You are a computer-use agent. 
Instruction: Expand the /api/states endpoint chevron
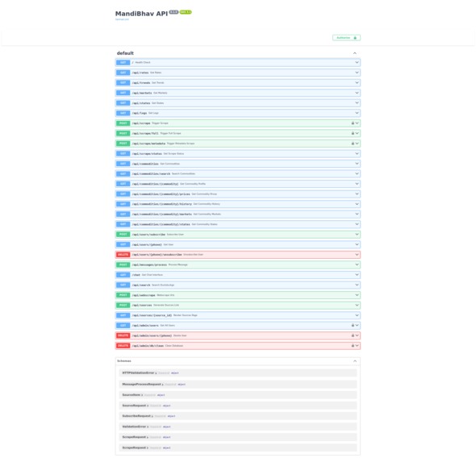(x=357, y=103)
